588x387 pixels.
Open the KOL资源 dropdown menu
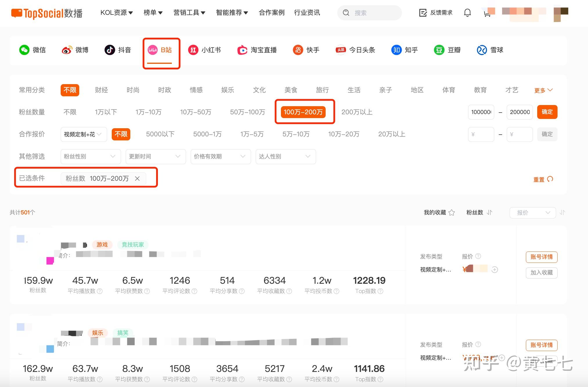117,13
